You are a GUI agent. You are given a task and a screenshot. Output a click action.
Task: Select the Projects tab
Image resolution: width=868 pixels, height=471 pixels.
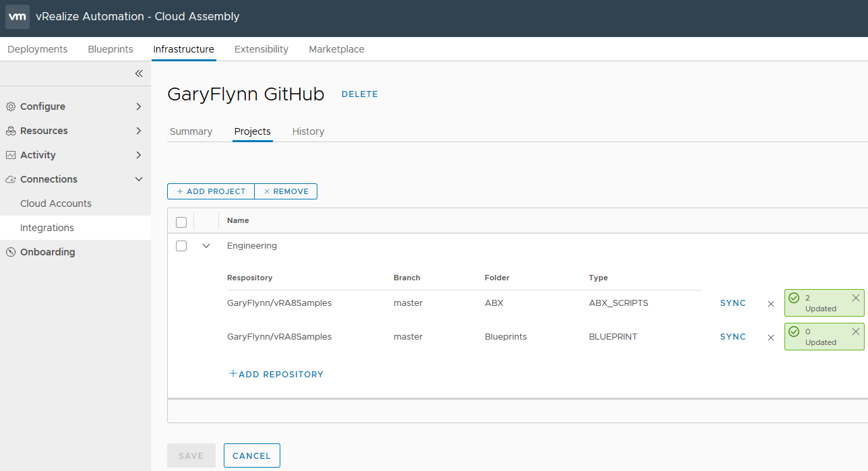tap(253, 131)
